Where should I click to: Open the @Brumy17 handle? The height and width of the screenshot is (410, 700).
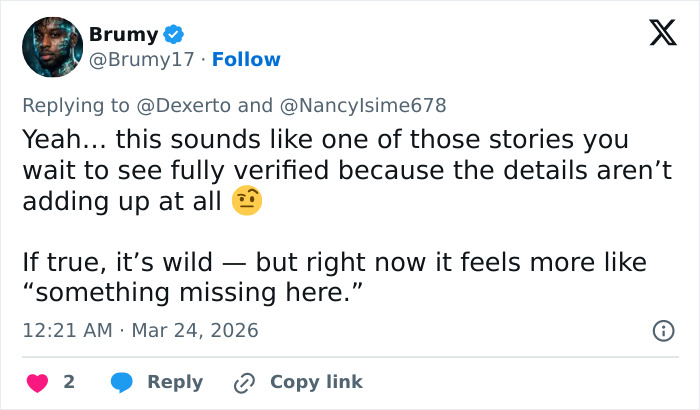(x=139, y=60)
